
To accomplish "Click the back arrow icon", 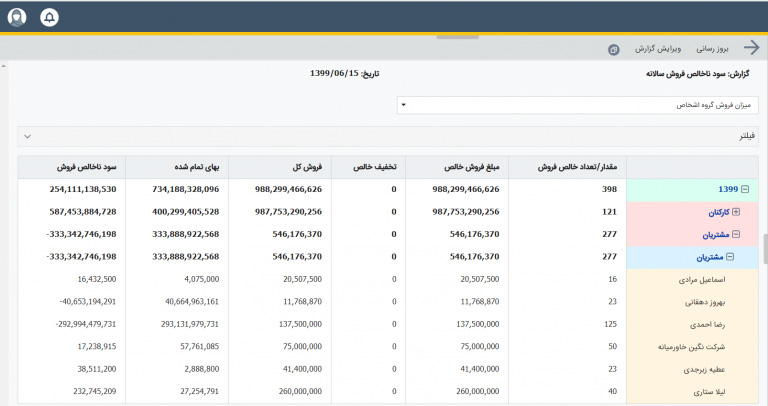I will coord(751,48).
